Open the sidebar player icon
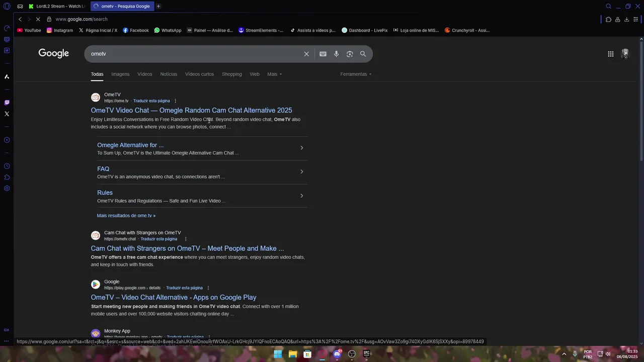The image size is (644, 362). (7, 140)
